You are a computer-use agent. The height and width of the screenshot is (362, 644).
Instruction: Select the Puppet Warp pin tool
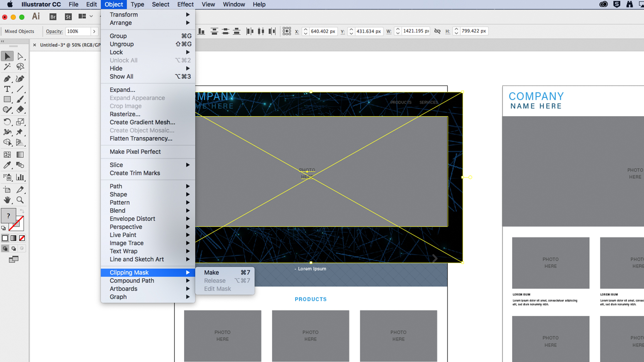(x=20, y=132)
